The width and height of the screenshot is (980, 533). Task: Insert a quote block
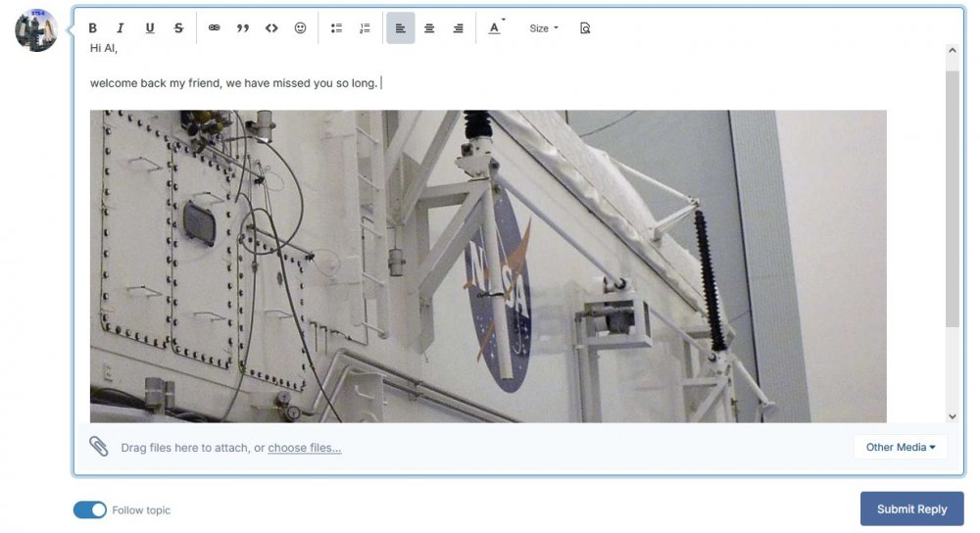[242, 28]
